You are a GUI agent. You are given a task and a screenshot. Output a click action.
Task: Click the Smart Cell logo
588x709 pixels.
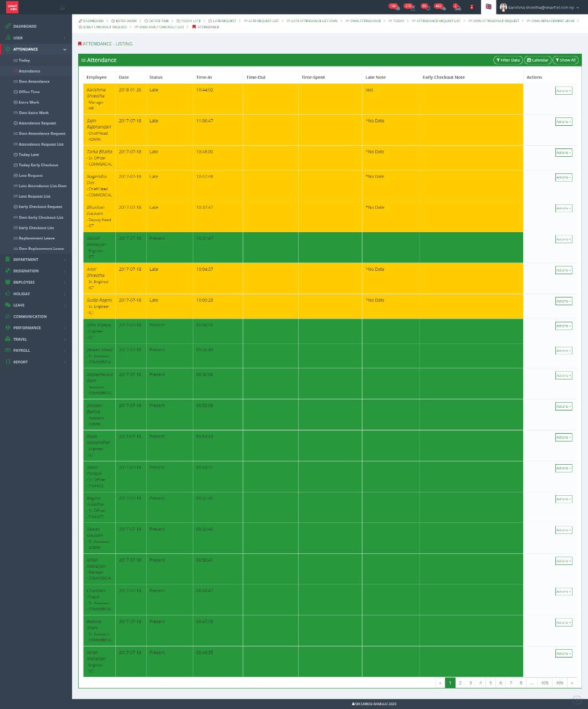12,7
